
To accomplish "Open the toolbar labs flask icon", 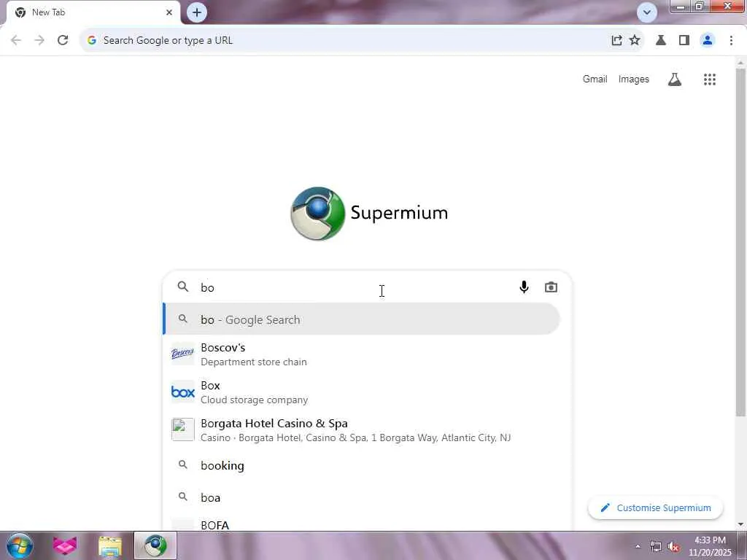I will point(661,41).
